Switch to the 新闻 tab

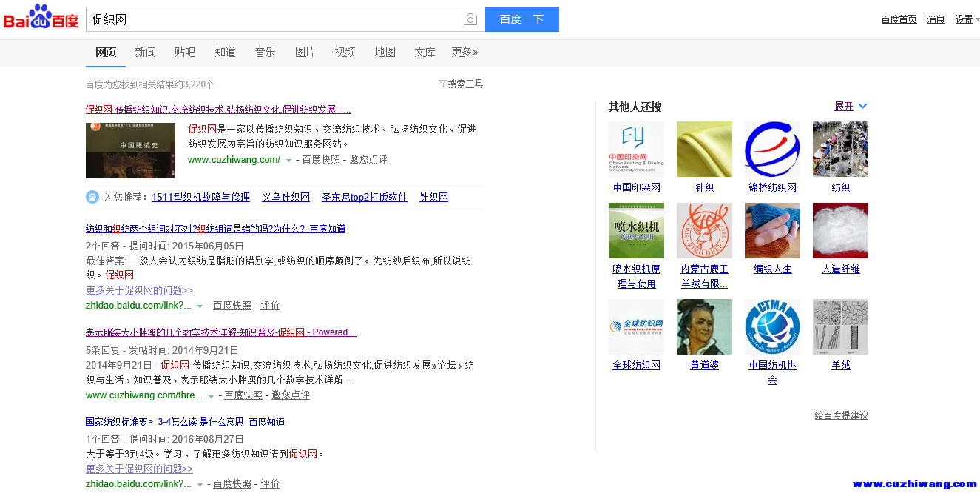point(145,52)
